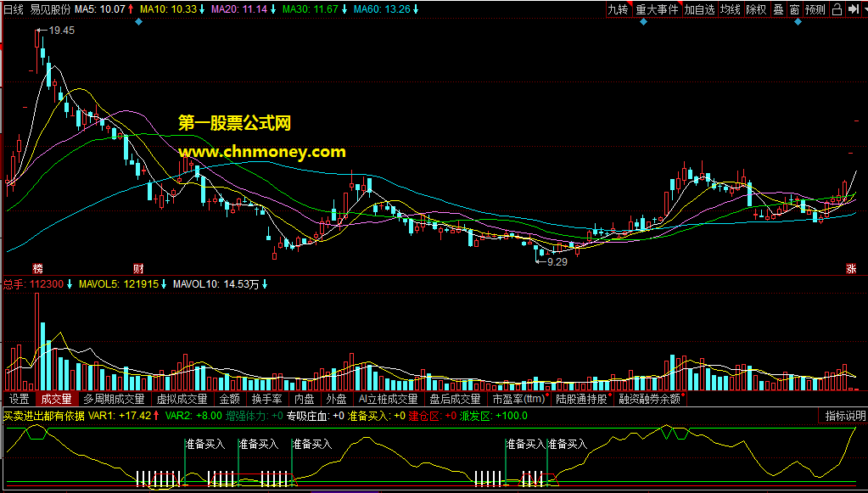Select 陆股通持股 tab
The width and height of the screenshot is (868, 493).
(583, 399)
